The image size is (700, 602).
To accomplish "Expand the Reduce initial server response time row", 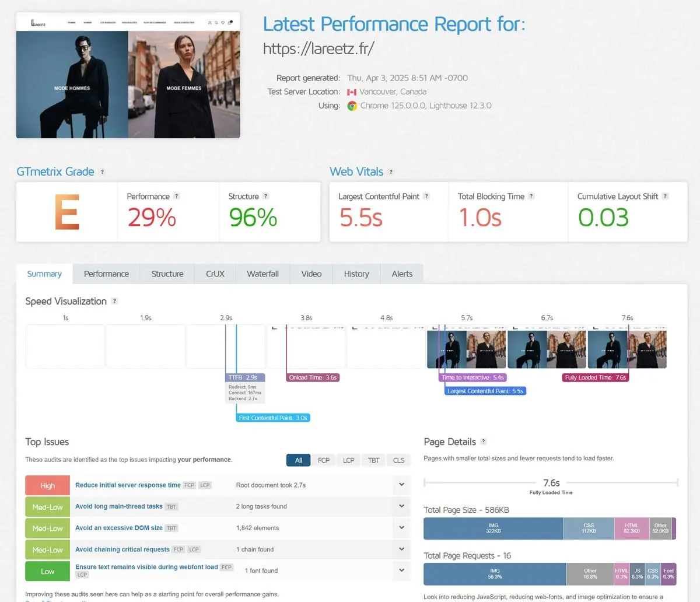I will pos(401,485).
